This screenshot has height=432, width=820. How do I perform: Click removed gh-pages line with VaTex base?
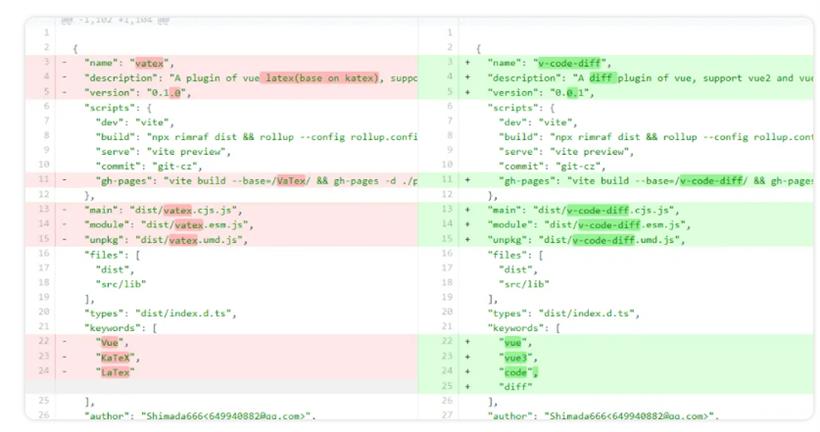[221, 181]
